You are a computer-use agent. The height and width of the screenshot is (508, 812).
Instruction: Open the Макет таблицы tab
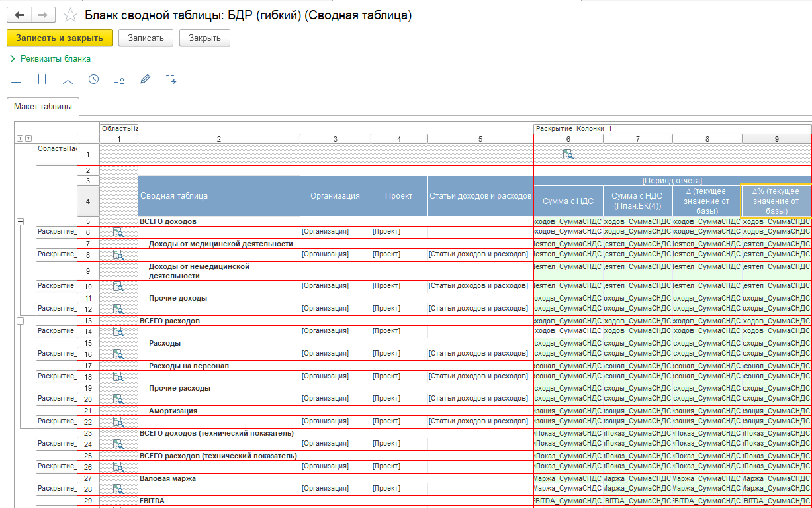coord(42,106)
